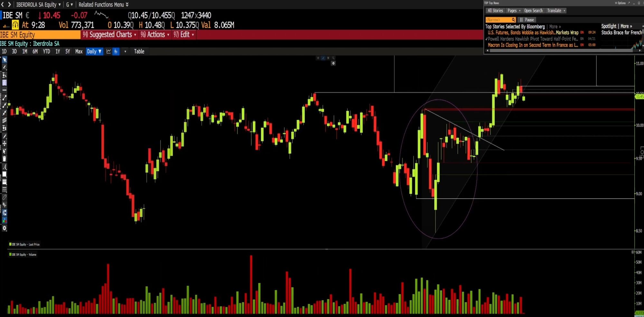Click the yellow gauge indicator icon
Image resolution: width=644 pixels, height=317 pixels.
click(15, 25)
